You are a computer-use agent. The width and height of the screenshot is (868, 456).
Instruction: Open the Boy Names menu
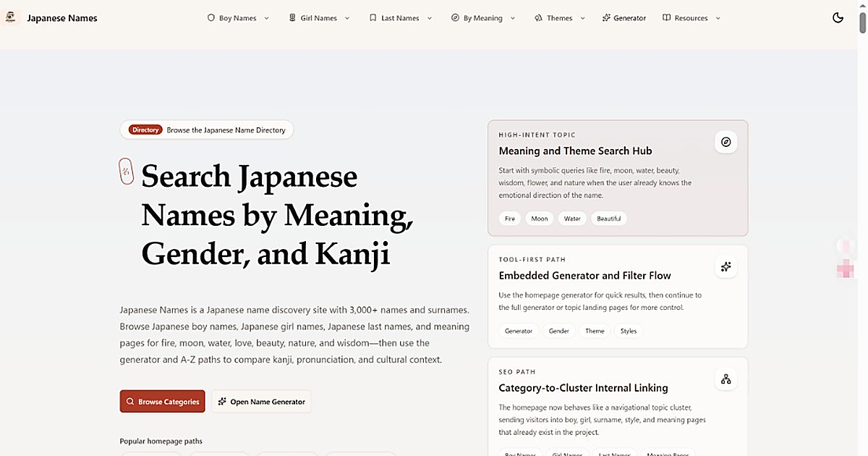tap(238, 18)
